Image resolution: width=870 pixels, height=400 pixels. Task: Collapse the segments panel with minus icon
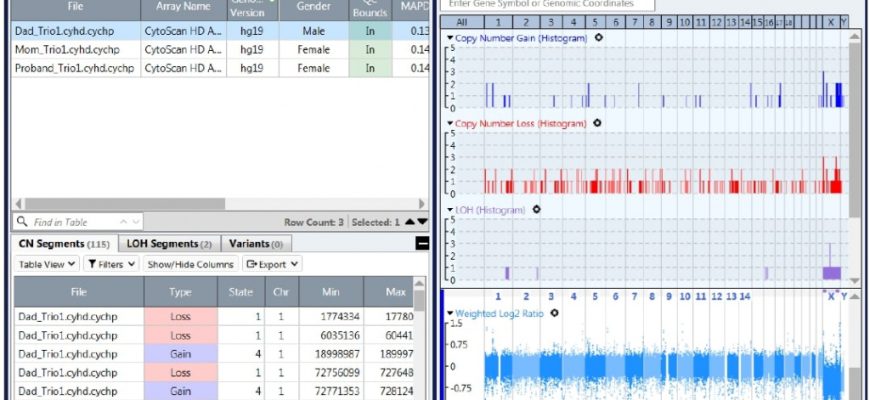coord(422,243)
